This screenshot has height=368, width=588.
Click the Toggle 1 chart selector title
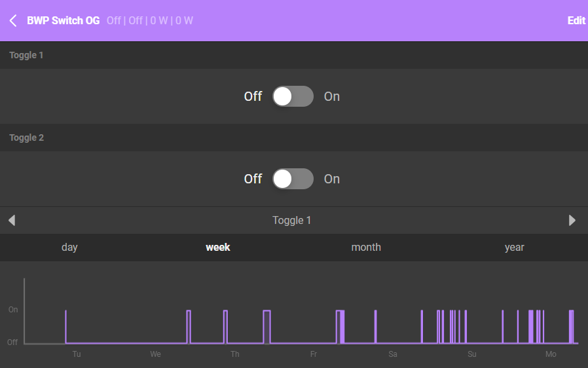pos(292,221)
